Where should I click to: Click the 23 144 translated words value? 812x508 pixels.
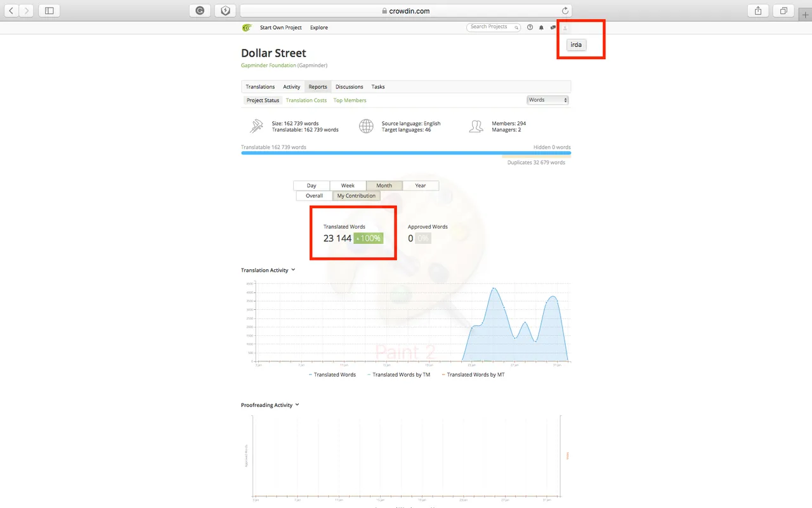pyautogui.click(x=337, y=238)
